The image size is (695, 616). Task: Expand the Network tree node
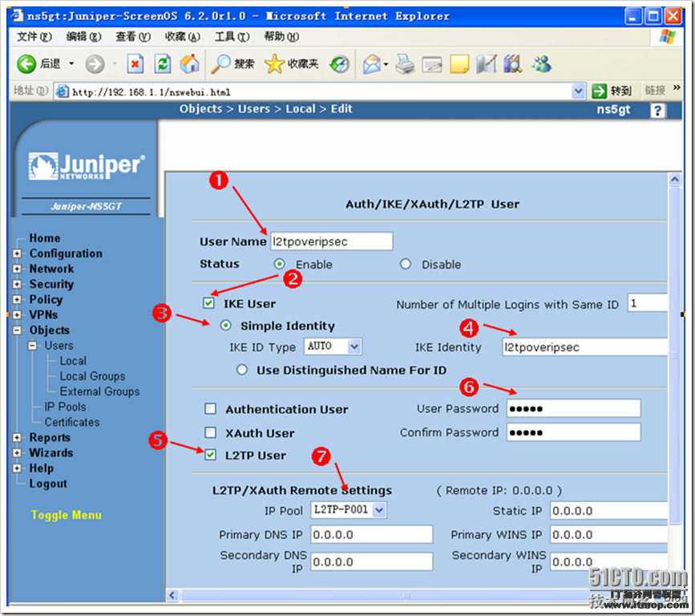[x=17, y=269]
